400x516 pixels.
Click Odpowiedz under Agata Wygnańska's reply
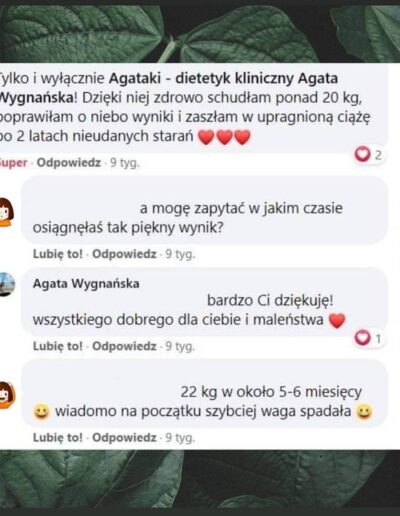point(124,346)
